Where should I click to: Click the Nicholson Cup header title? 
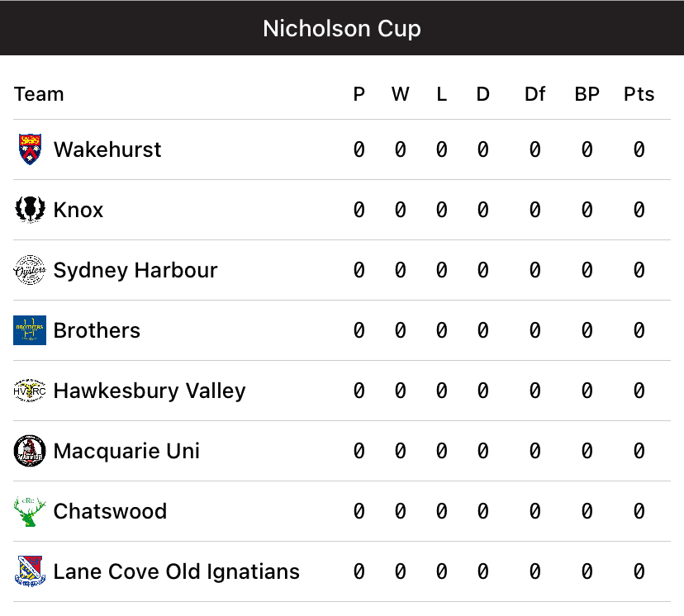(342, 28)
